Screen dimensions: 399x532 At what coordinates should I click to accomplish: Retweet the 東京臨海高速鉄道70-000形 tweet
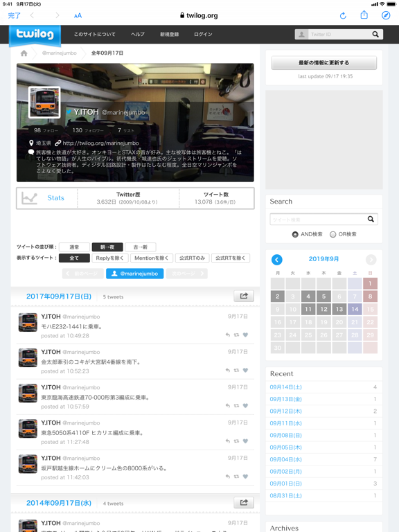coord(236,405)
